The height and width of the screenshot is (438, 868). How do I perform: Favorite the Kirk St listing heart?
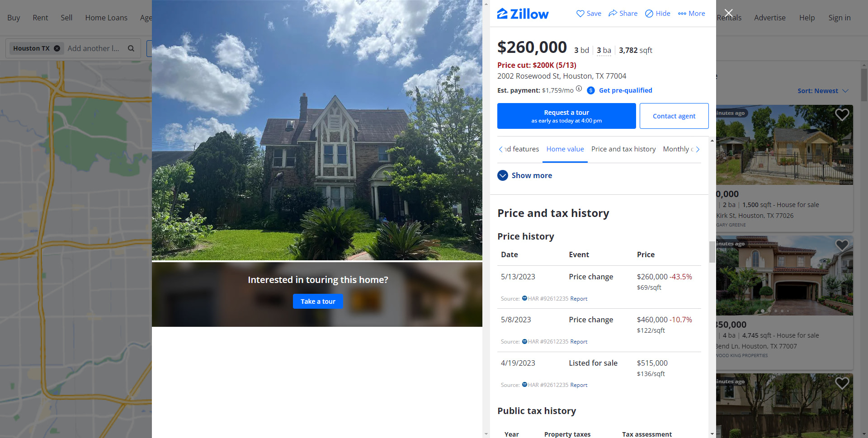click(x=842, y=115)
